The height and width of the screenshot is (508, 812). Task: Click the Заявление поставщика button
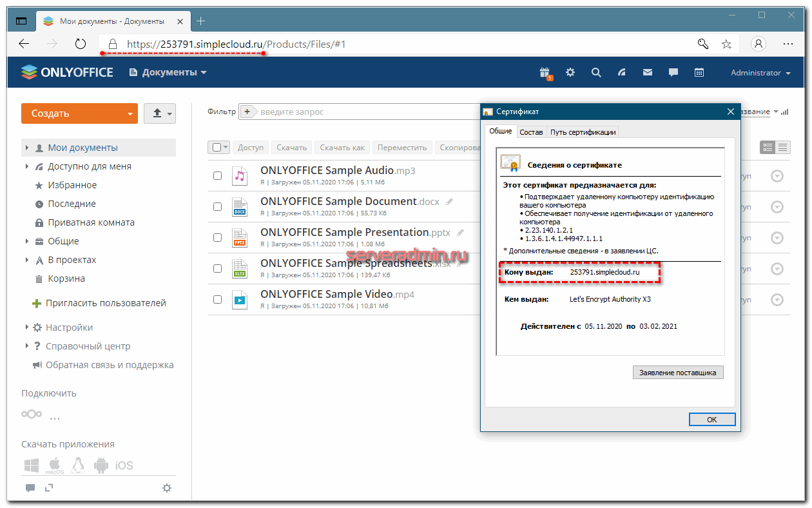[678, 373]
